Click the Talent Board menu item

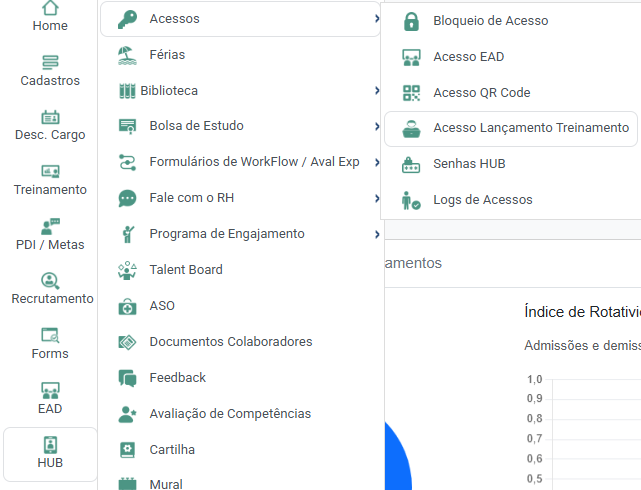tap(185, 270)
